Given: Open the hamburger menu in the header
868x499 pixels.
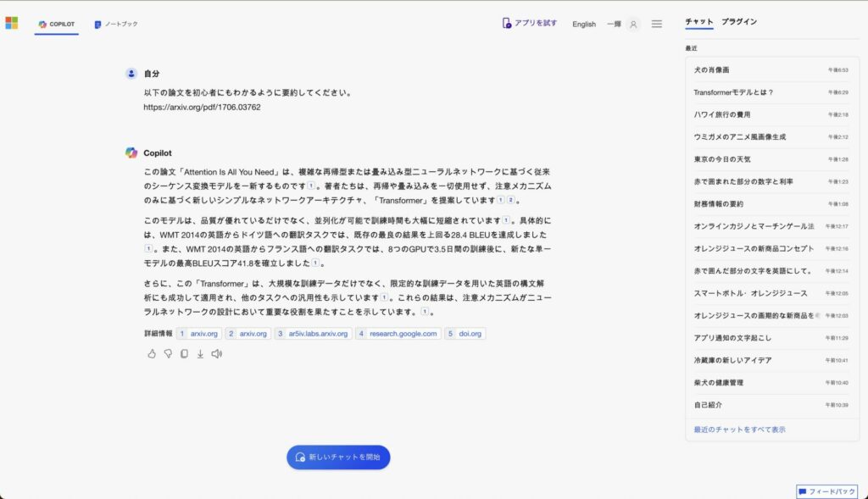Looking at the screenshot, I should click(657, 24).
